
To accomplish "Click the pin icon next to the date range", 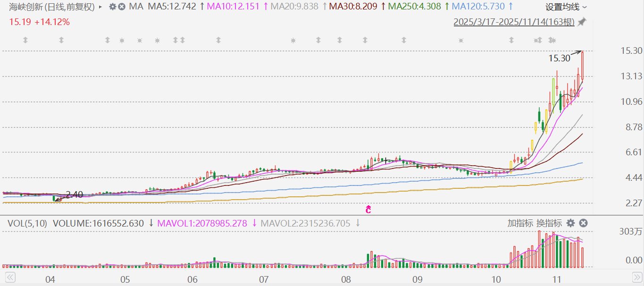I will (582, 22).
